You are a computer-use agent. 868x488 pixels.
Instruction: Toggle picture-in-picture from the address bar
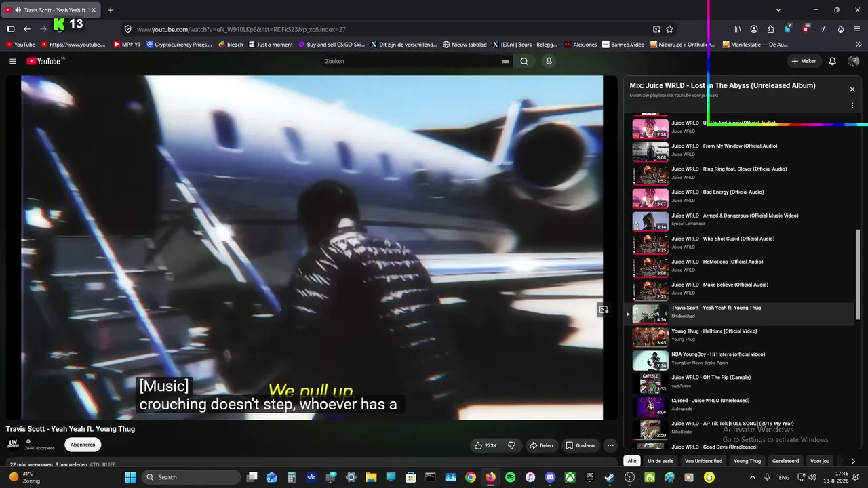pyautogui.click(x=656, y=29)
